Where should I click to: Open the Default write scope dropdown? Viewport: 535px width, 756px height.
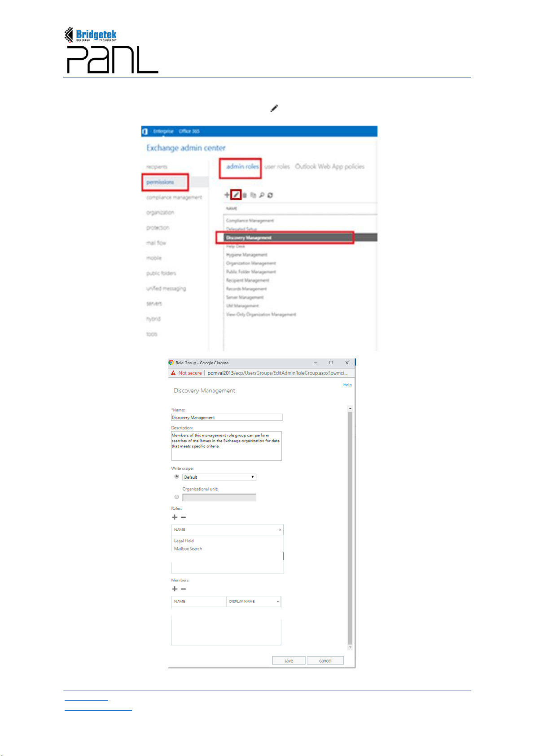point(219,477)
